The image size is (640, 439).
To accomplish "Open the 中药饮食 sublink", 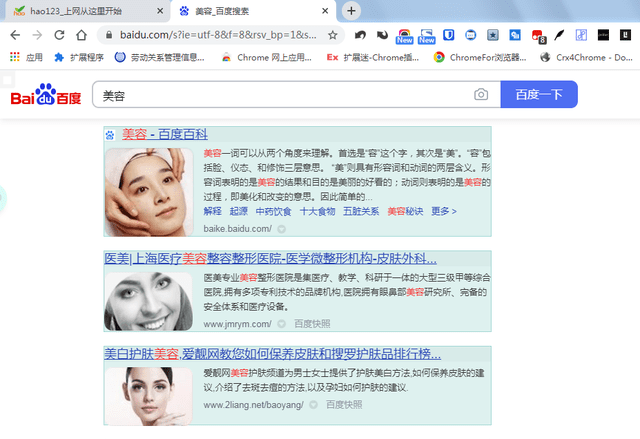I will pyautogui.click(x=273, y=211).
